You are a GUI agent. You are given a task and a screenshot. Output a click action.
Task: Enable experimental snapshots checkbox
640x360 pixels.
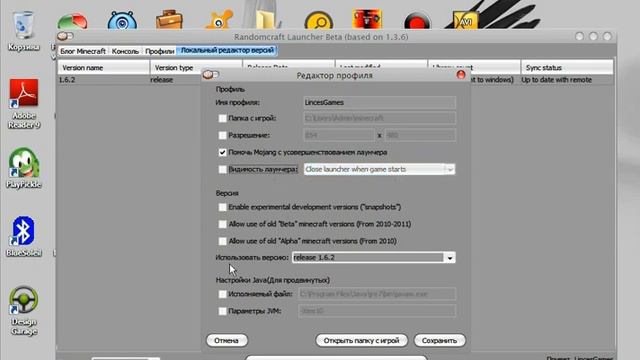pos(222,207)
